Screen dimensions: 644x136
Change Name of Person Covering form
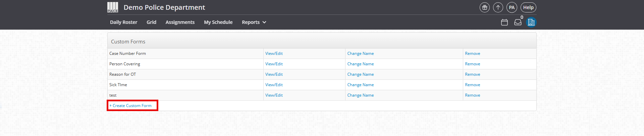point(361,64)
